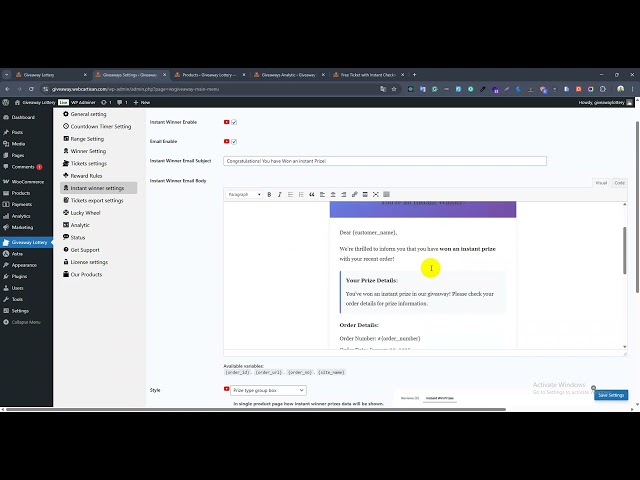This screenshot has width=640, height=480.
Task: Open Tickets export settings
Action: 93,200
